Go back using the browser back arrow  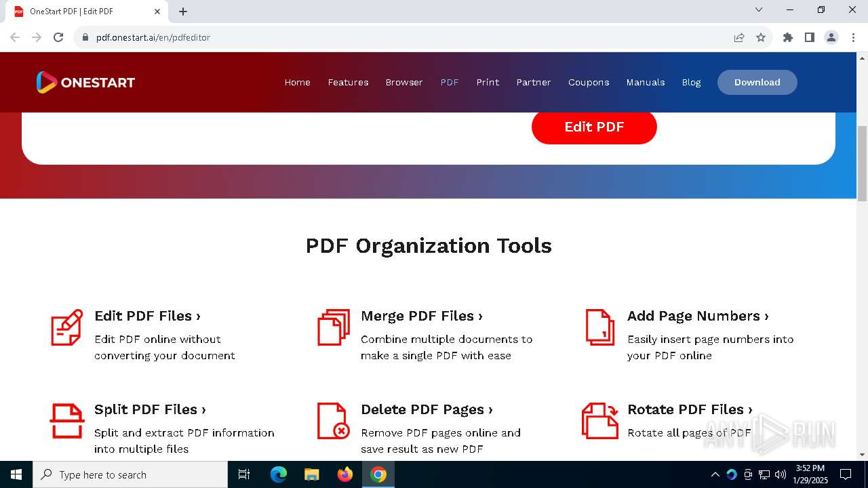[x=15, y=37]
